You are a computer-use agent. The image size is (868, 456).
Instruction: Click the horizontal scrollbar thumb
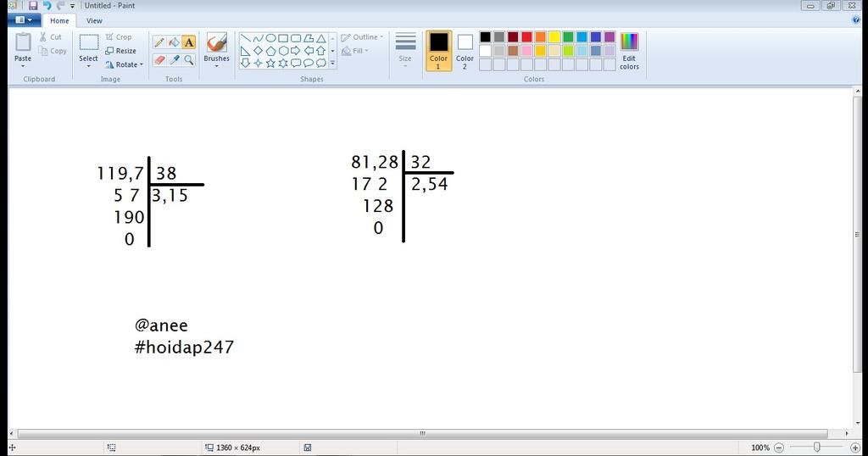422,433
